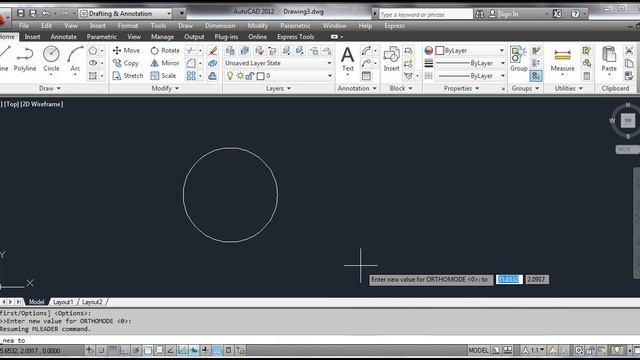Toggle Object Snap in the status bar
Screen dimensions: 640x360
[148, 350]
